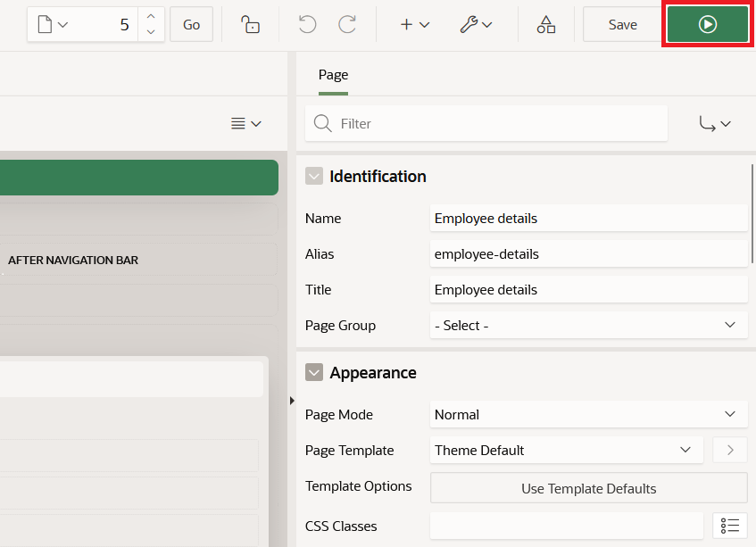This screenshot has height=547, width=756.
Task: Click the green Save and Run Page button
Action: [x=707, y=24]
